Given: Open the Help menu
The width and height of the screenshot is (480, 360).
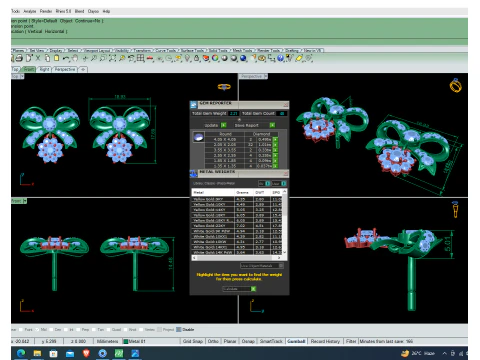Looking at the screenshot, I should pos(106,11).
